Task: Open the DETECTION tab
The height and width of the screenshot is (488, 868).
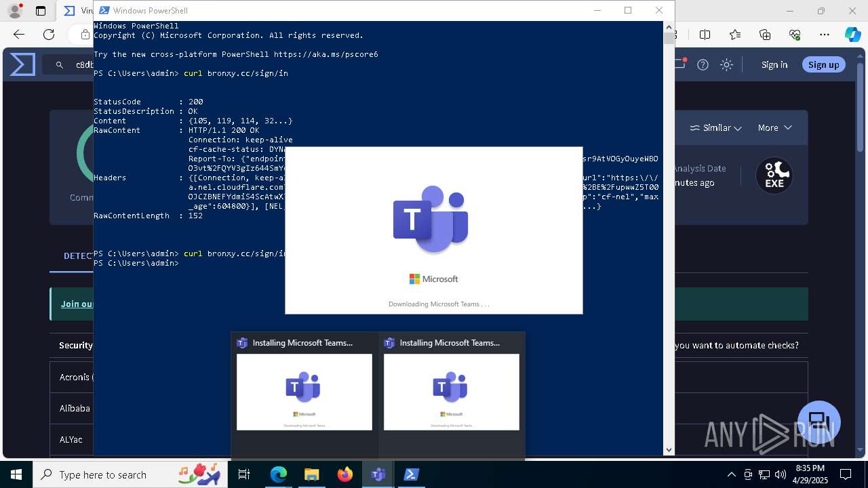Action: coord(78,256)
